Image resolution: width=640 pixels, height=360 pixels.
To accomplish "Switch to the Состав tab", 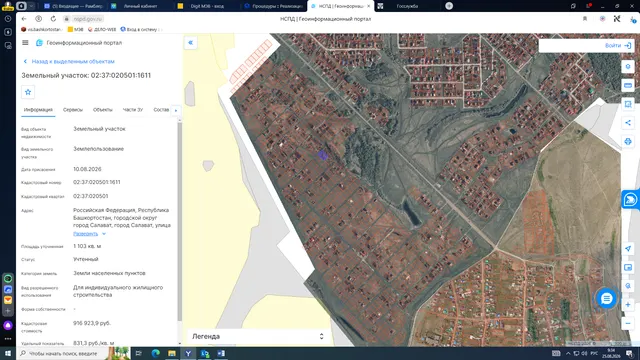I will pyautogui.click(x=161, y=110).
